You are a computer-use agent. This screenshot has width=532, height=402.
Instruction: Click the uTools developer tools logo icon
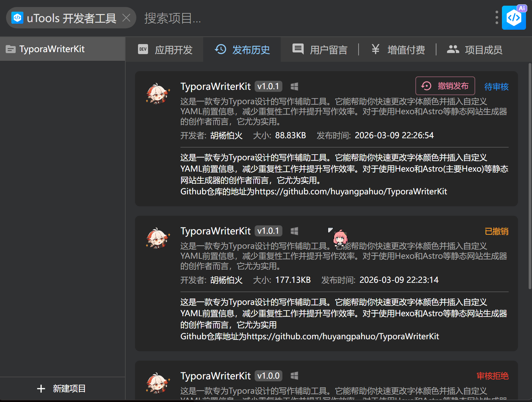tap(17, 18)
